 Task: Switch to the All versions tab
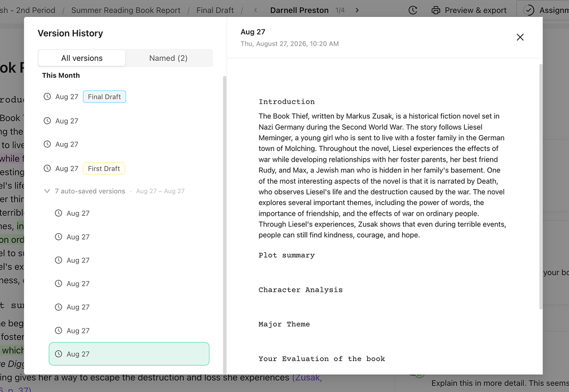click(82, 58)
